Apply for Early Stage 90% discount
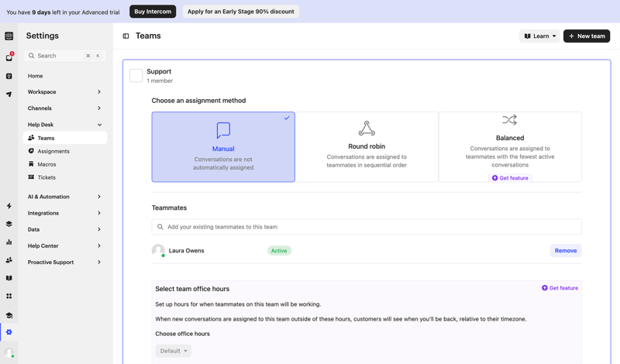Viewport: 620px width, 364px height. point(241,12)
